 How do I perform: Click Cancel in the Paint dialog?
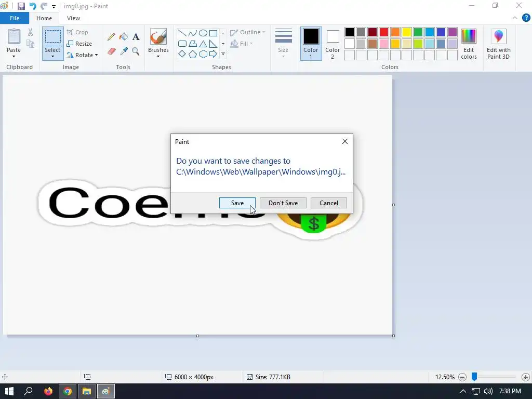(x=329, y=203)
